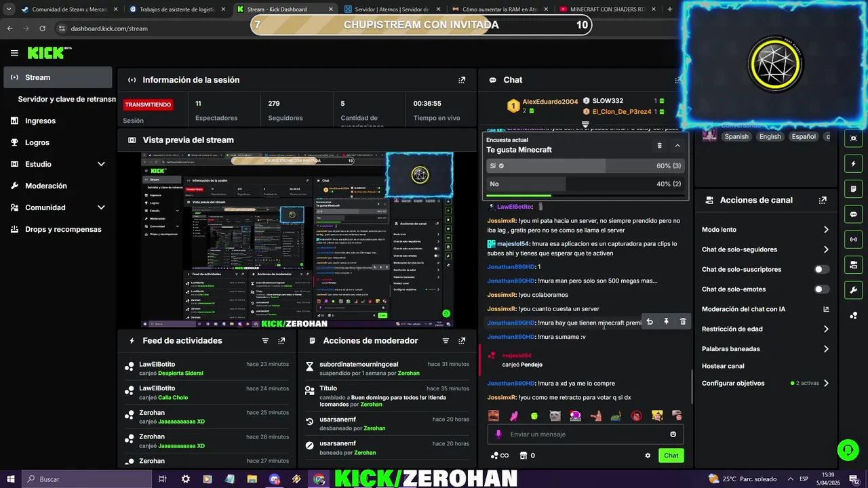Open chat settings gear icon
868x488 pixels.
click(648, 455)
